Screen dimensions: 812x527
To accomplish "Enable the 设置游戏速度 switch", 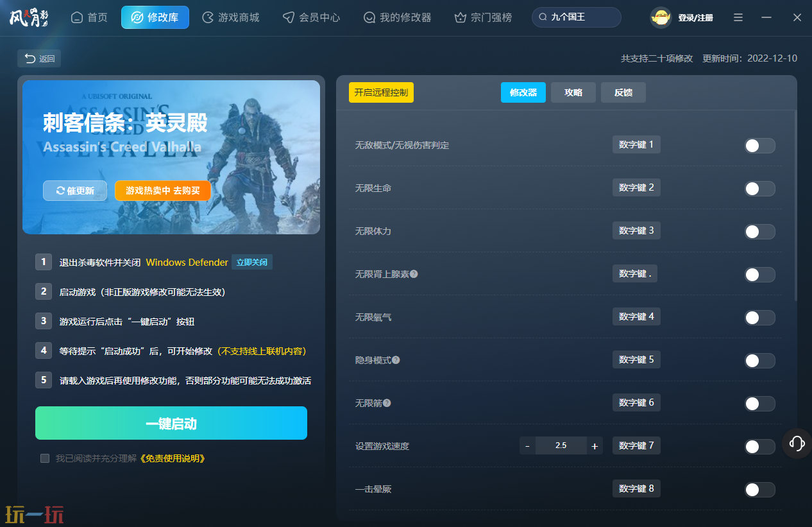I will click(x=759, y=447).
